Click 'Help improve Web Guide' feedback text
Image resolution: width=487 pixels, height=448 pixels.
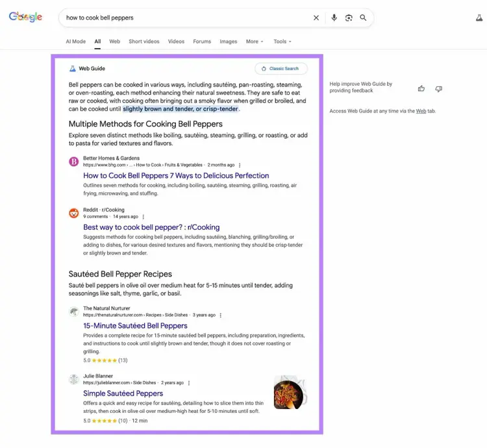[360, 87]
